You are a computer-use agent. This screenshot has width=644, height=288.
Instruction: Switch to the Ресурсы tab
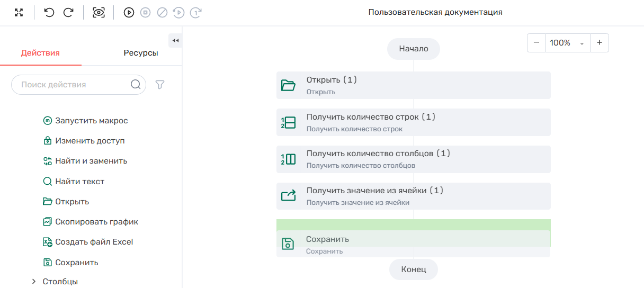click(x=140, y=53)
